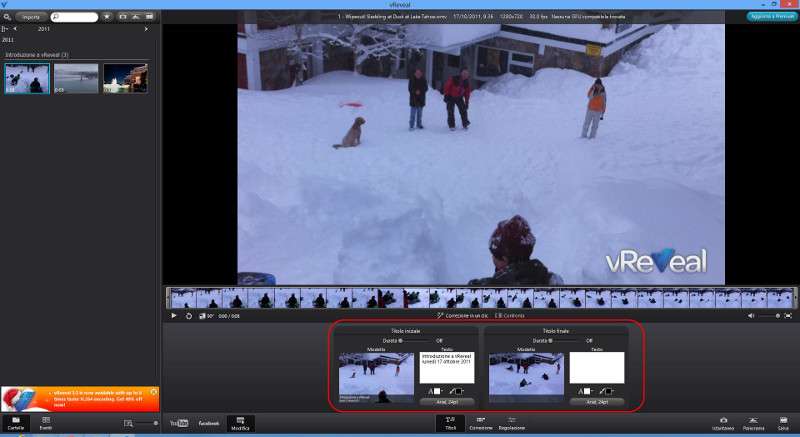Click the fullscreen icon beside volume
Screen dimensions: 800x437
pos(788,315)
